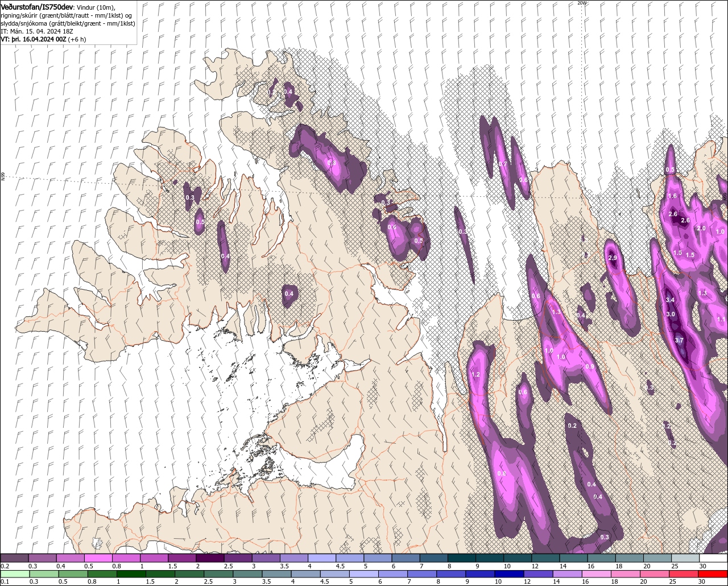
Task: Click the '20W' longitude label at the map top
Action: [581, 3]
